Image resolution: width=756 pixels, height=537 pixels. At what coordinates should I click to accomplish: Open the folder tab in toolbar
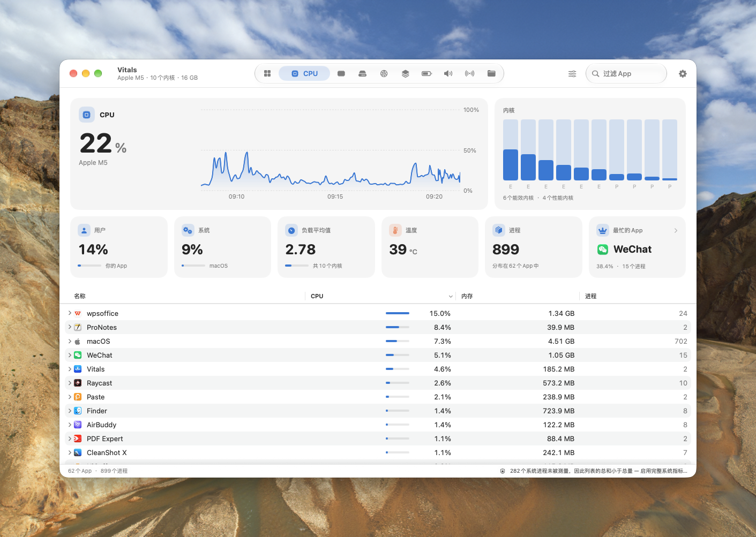(x=491, y=73)
